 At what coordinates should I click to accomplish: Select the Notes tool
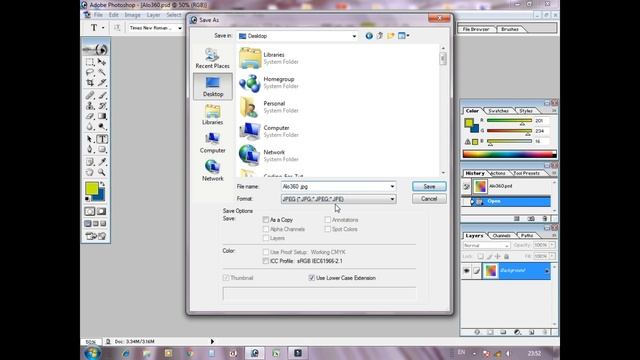pos(90,162)
